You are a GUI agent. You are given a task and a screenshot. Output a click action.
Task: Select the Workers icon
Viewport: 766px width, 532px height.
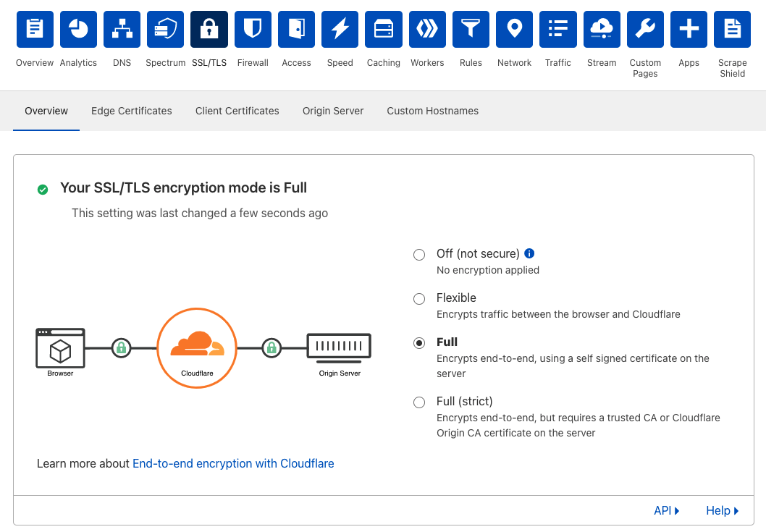tap(427, 29)
